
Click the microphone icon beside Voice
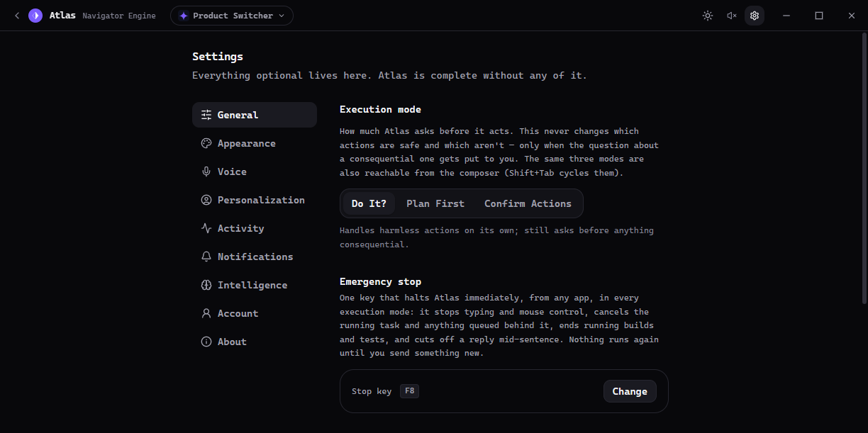[206, 171]
